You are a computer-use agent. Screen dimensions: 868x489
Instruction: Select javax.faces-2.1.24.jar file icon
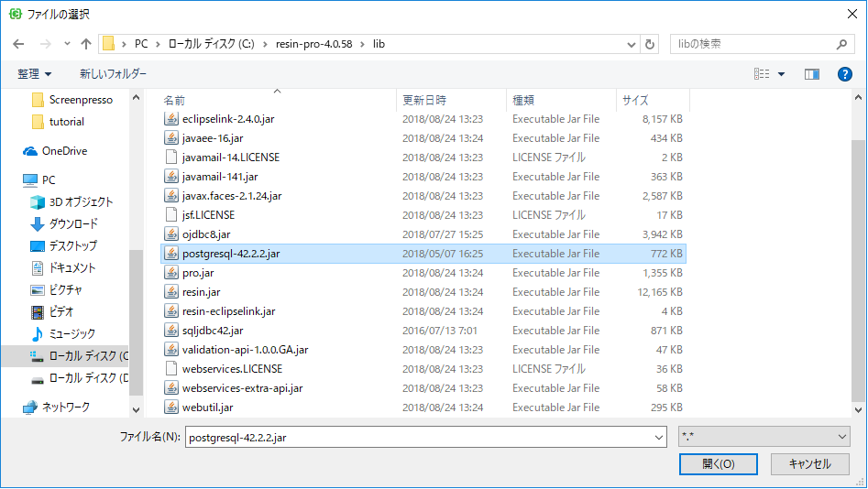pyautogui.click(x=171, y=196)
